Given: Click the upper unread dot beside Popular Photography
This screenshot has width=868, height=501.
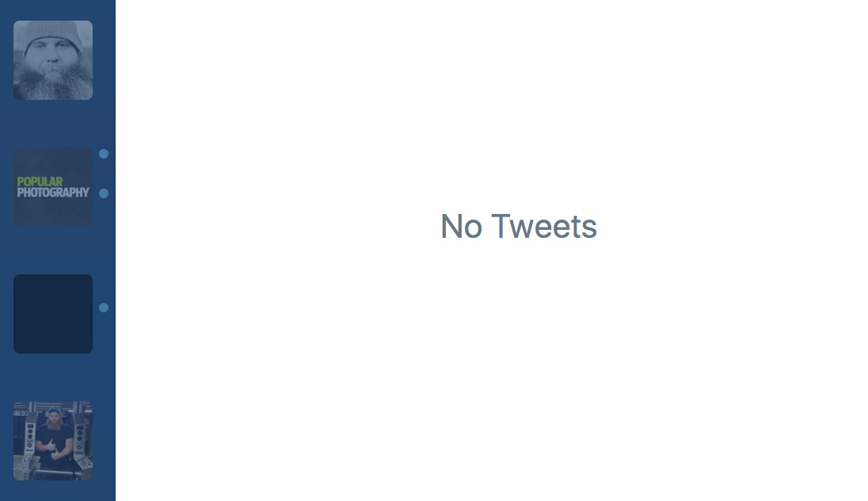Looking at the screenshot, I should click(104, 154).
